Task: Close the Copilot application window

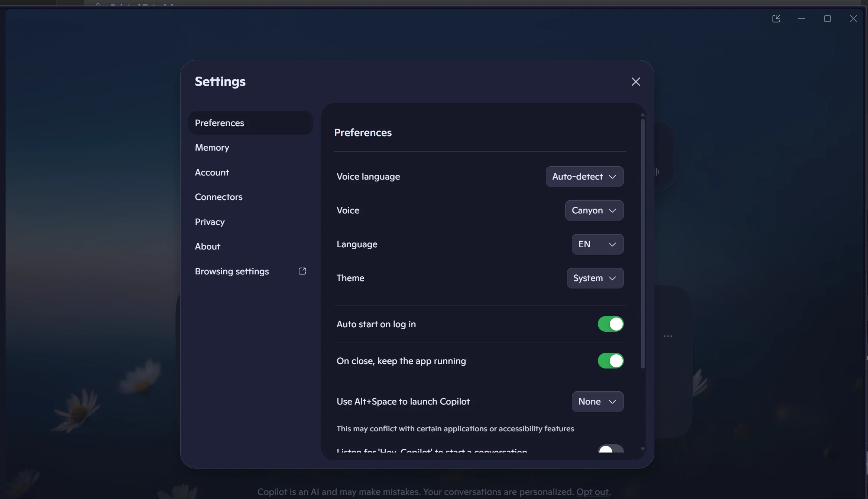Action: pyautogui.click(x=853, y=19)
